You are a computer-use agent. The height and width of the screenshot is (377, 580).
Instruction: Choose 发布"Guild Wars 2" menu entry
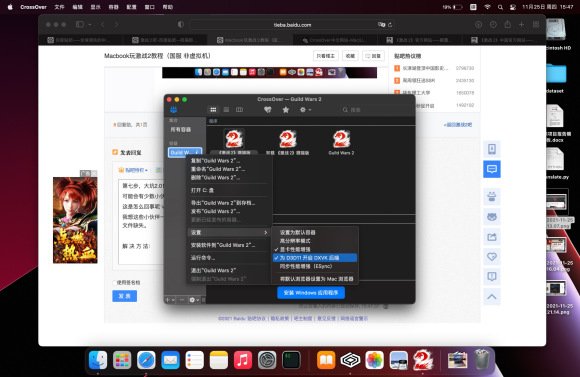click(228, 212)
